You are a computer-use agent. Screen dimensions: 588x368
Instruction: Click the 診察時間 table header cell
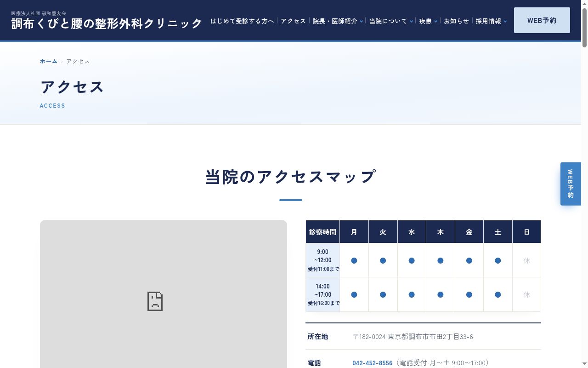point(322,232)
